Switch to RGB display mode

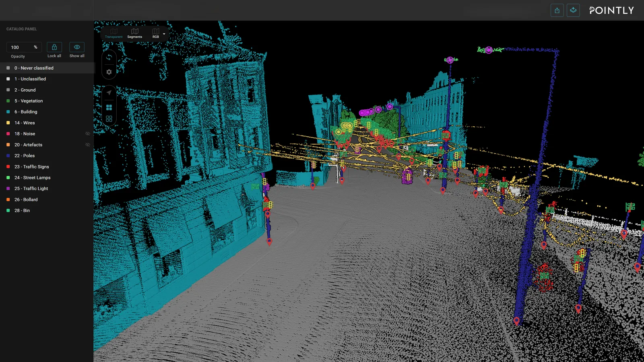156,33
